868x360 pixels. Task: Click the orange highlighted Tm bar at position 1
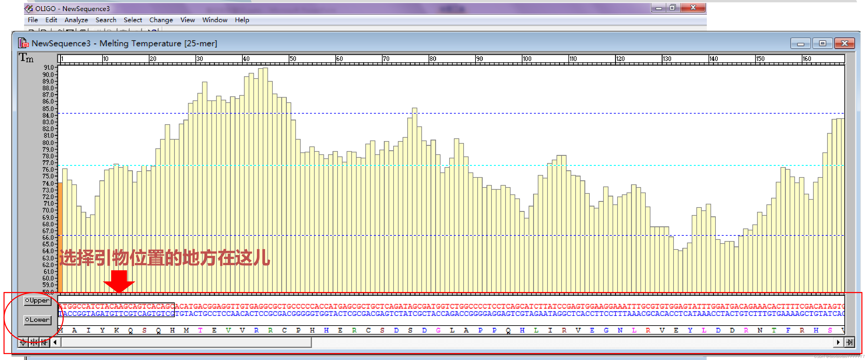click(x=60, y=237)
